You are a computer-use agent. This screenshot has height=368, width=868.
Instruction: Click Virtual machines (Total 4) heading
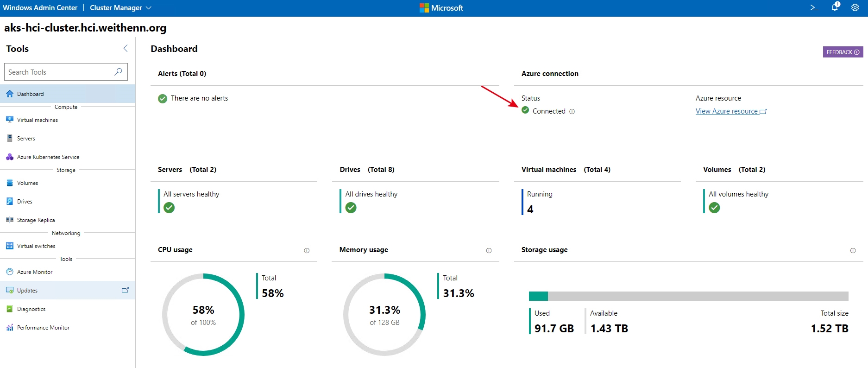click(x=566, y=170)
